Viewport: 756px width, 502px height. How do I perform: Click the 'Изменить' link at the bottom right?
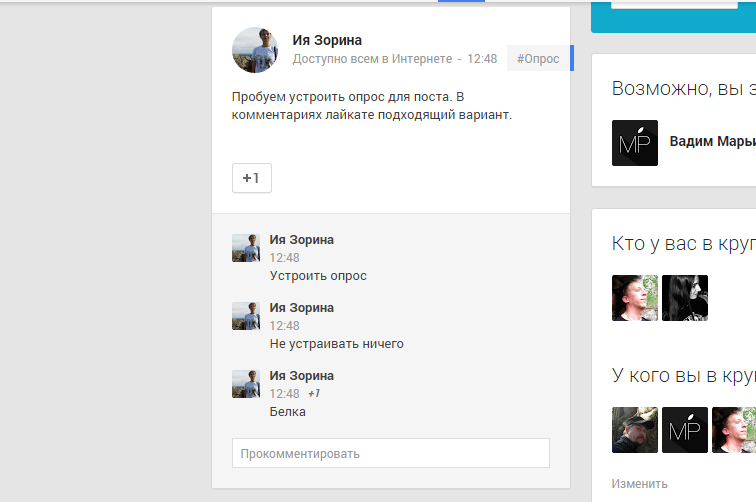(639, 484)
